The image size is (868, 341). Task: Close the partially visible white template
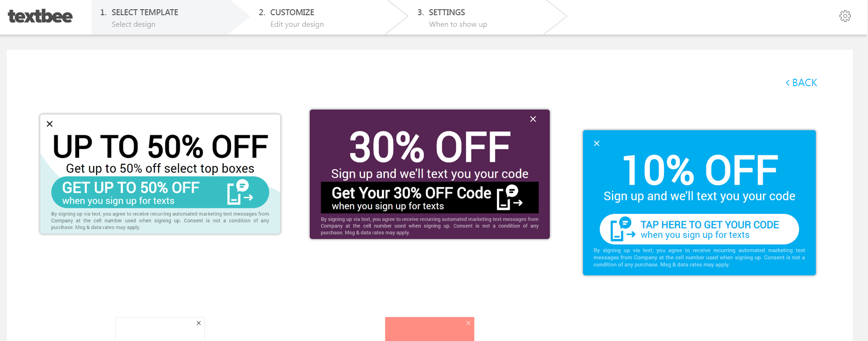(x=198, y=323)
